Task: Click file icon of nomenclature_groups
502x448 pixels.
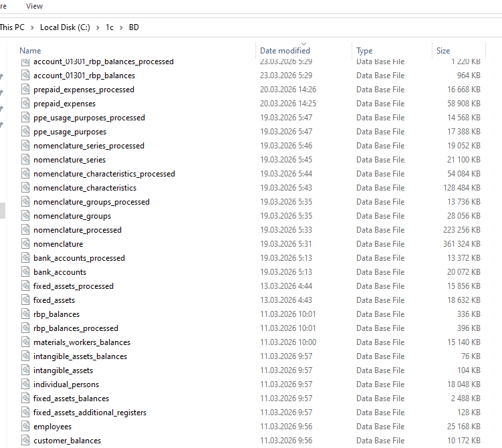Action: [25, 216]
